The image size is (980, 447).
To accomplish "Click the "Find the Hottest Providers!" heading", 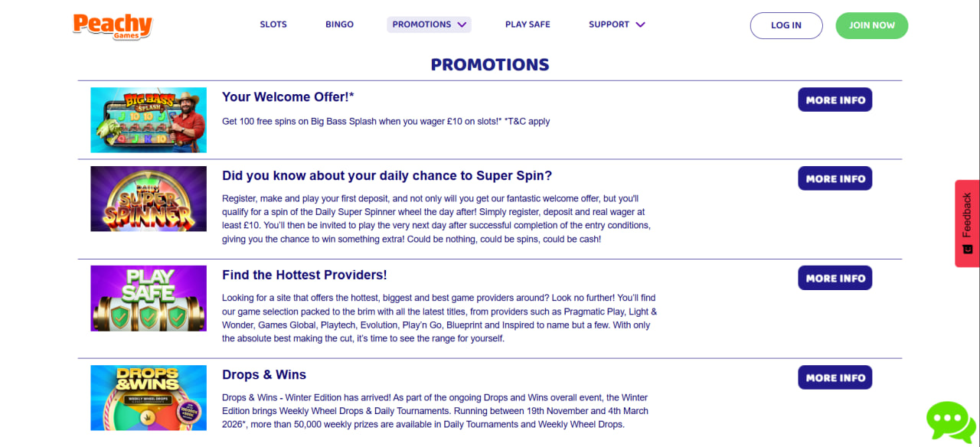I will click(304, 275).
